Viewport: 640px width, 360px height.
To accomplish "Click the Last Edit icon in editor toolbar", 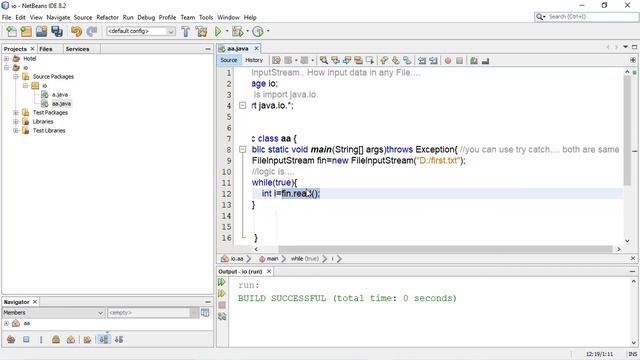I will pyautogui.click(x=276, y=60).
